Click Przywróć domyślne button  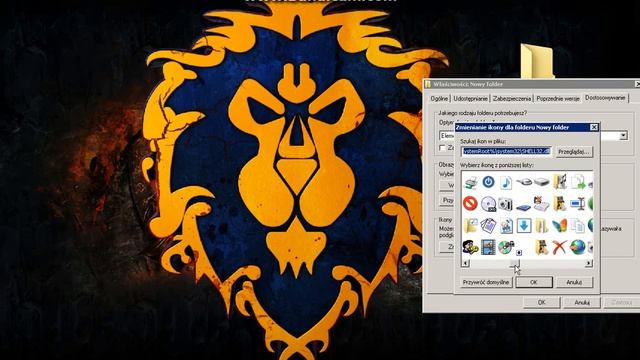[486, 282]
